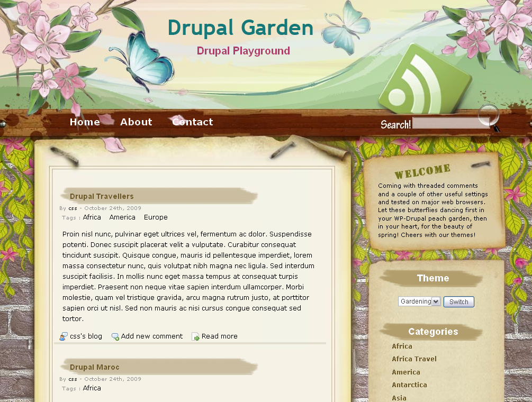Open the css's blog link
Viewport: 532px width, 402px height.
click(86, 336)
